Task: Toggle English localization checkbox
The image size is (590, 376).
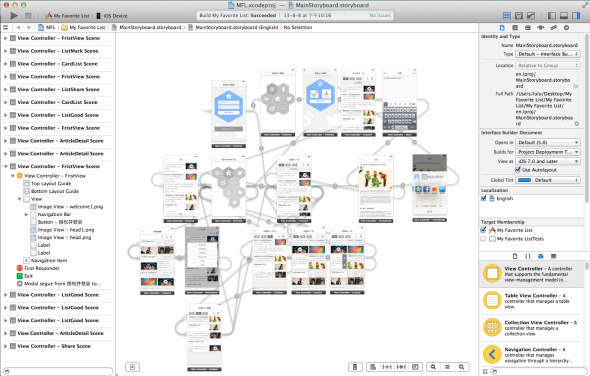Action: (484, 198)
